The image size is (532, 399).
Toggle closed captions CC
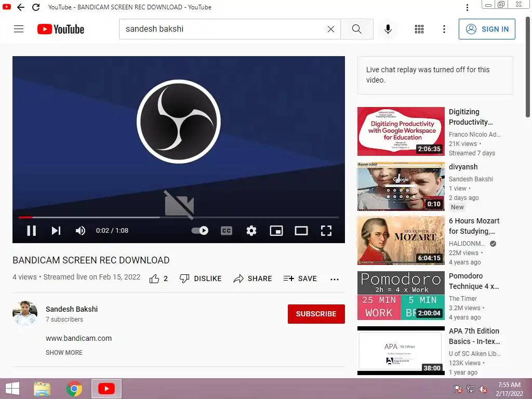(x=227, y=231)
